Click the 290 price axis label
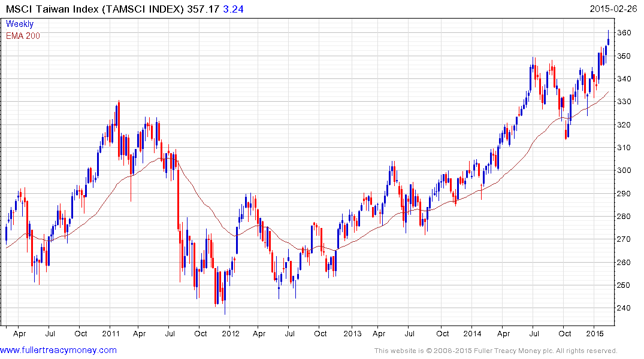Screen dimensions: 644x359 pyautogui.click(x=624, y=193)
